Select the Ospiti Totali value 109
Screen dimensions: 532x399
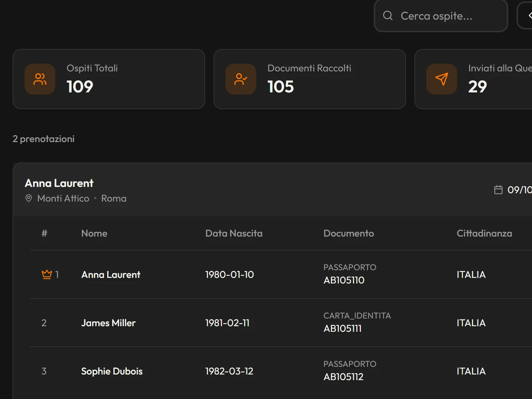pos(80,87)
